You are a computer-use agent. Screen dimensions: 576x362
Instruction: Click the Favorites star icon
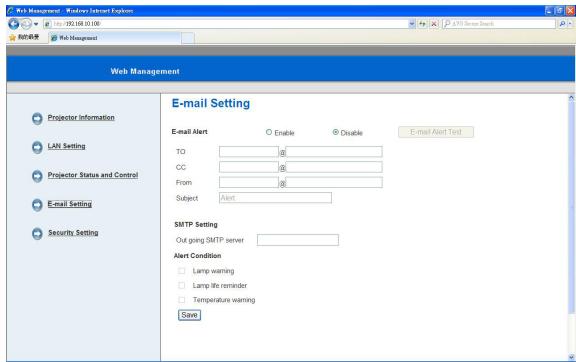tap(12, 37)
